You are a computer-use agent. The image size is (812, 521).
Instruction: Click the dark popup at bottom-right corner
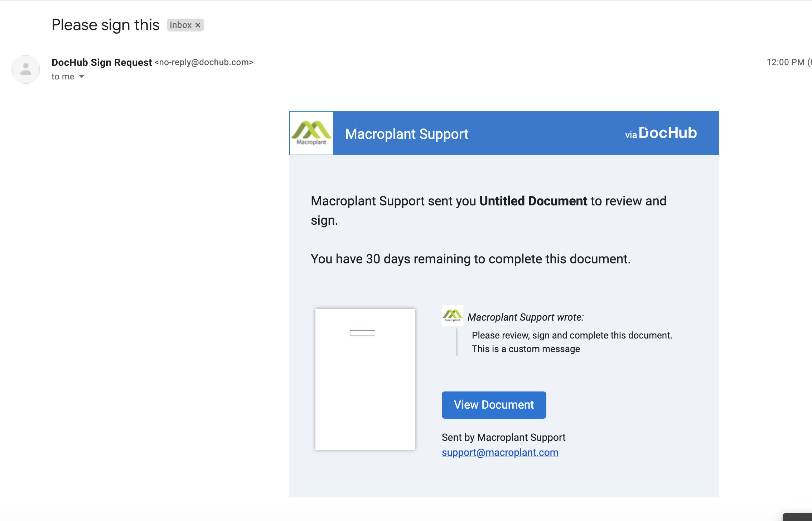coord(798,517)
